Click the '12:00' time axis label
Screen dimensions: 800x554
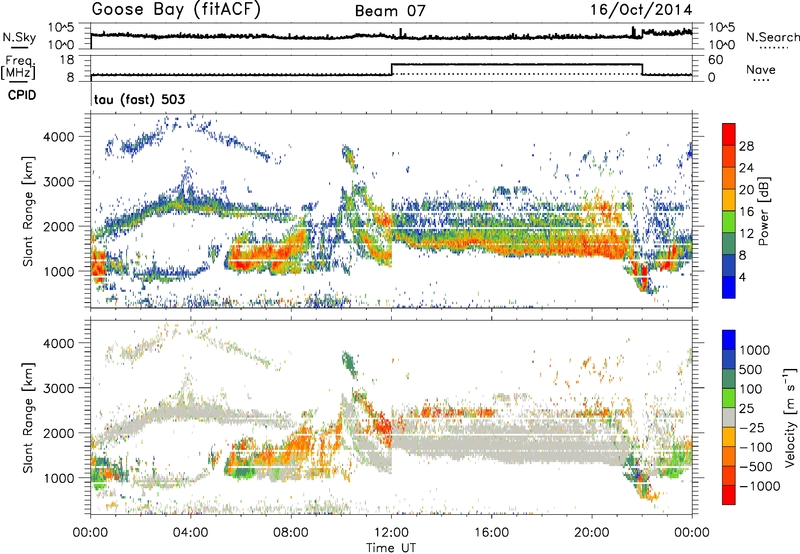(391, 533)
